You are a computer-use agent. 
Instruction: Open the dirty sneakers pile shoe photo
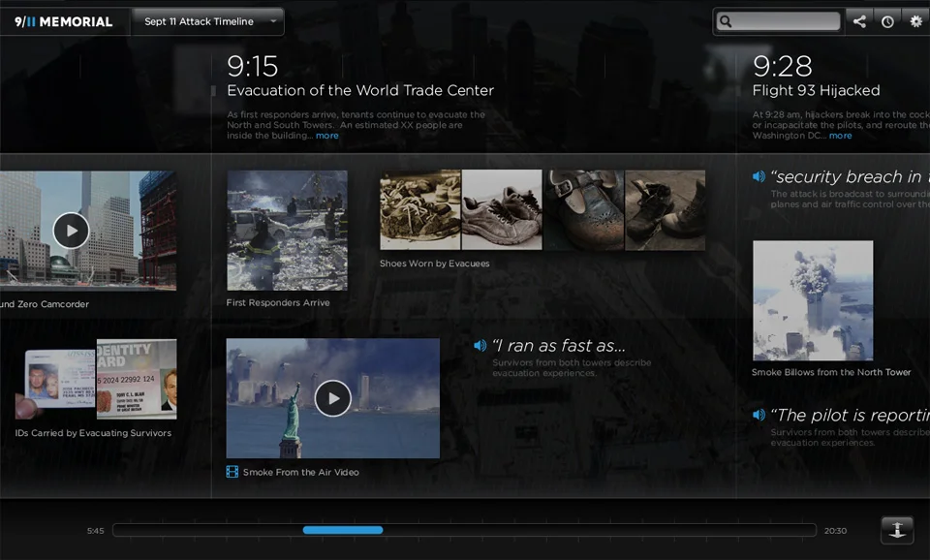pyautogui.click(x=419, y=209)
